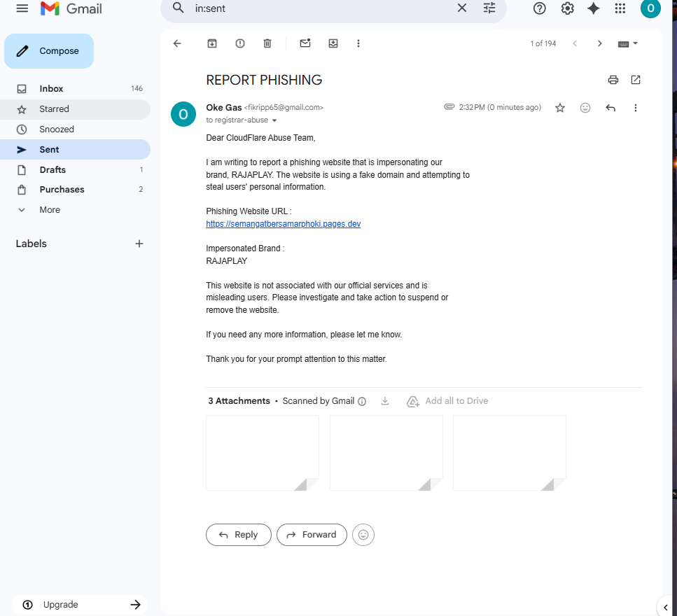Click the Forward button
Image resolution: width=677 pixels, height=616 pixels.
coord(312,535)
